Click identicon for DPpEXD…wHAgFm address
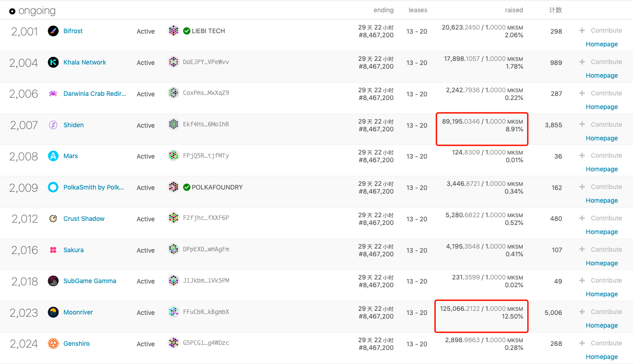Image resolution: width=633 pixels, height=364 pixels. tap(174, 249)
